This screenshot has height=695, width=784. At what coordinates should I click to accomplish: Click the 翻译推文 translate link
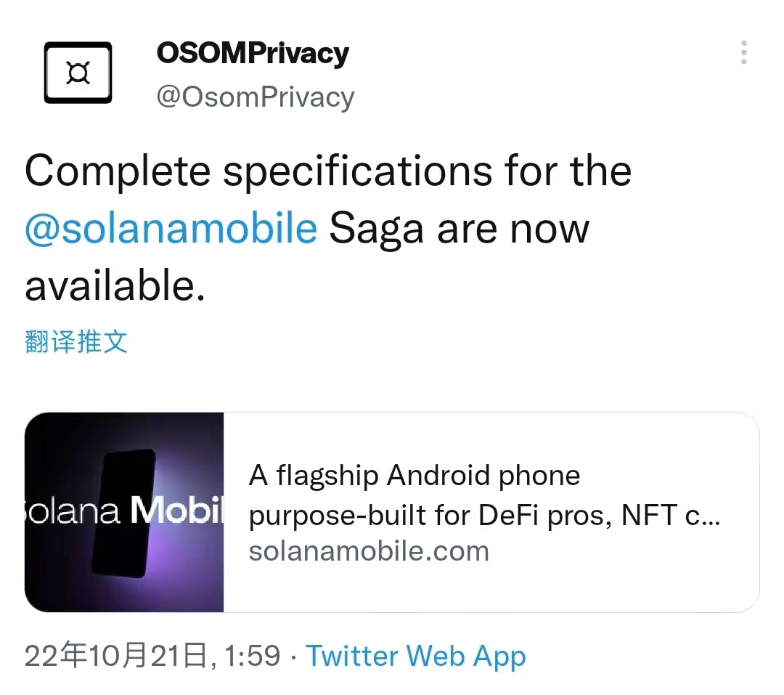click(75, 341)
